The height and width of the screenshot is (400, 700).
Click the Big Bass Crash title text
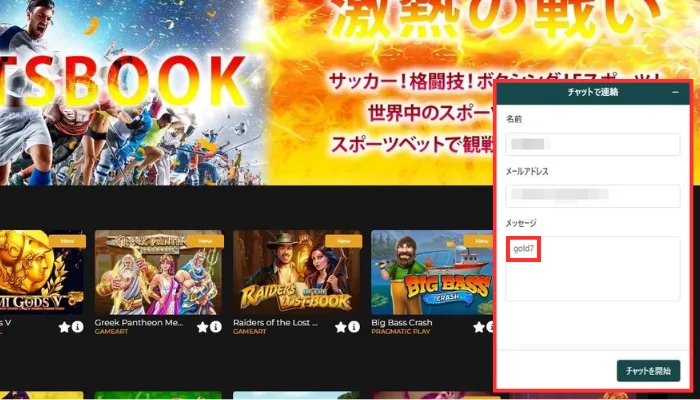402,323
